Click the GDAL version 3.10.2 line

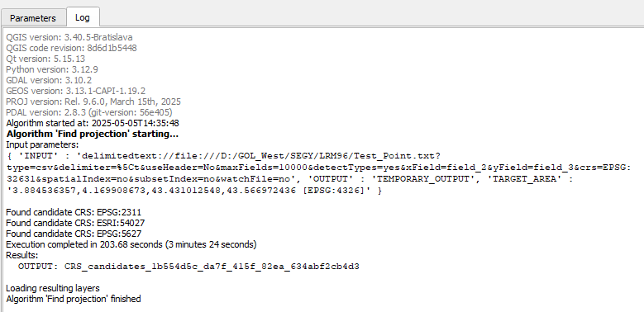pos(49,80)
